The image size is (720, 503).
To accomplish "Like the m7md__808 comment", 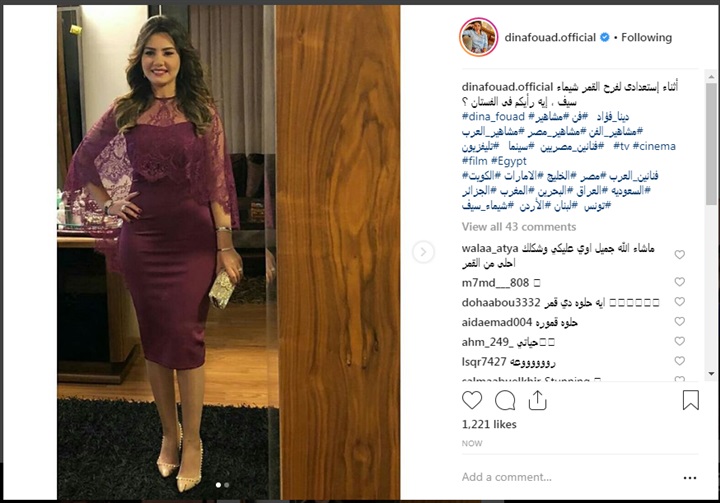I will click(680, 282).
